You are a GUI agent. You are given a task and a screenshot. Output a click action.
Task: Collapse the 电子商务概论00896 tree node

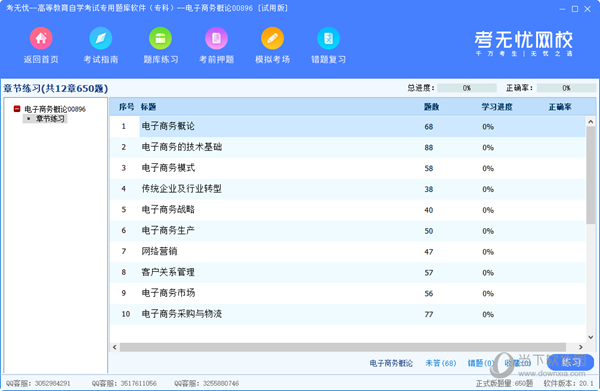coord(17,109)
